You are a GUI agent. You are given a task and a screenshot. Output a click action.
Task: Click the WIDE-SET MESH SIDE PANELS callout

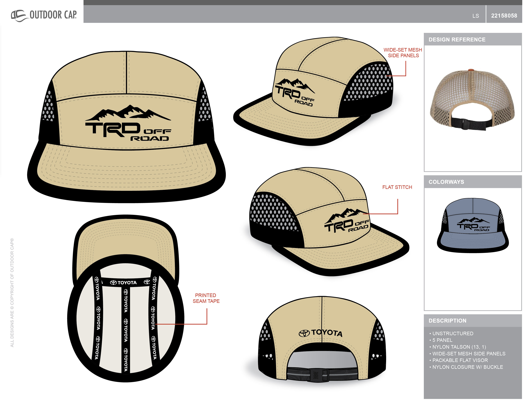click(x=403, y=53)
